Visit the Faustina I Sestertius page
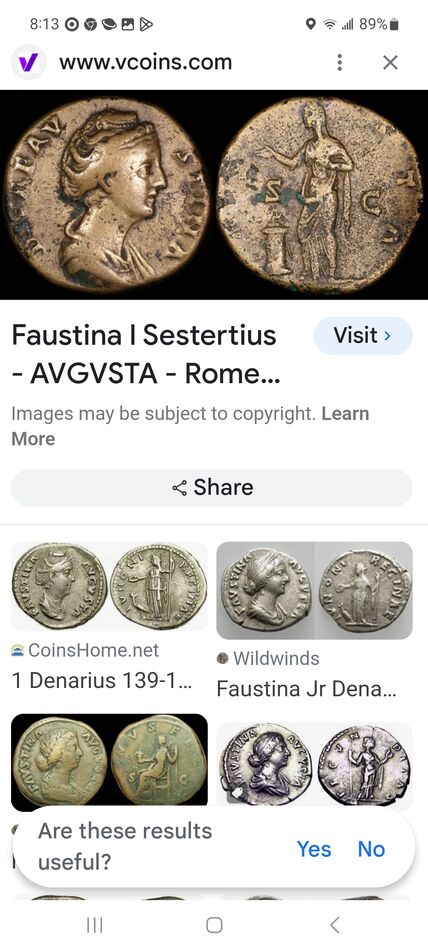Image resolution: width=428 pixels, height=950 pixels. [x=363, y=335]
